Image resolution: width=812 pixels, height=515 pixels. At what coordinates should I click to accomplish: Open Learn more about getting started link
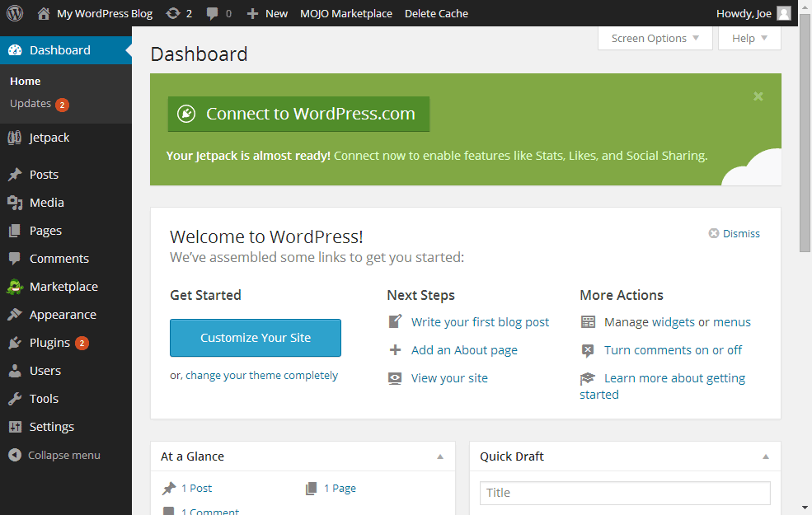pyautogui.click(x=663, y=386)
